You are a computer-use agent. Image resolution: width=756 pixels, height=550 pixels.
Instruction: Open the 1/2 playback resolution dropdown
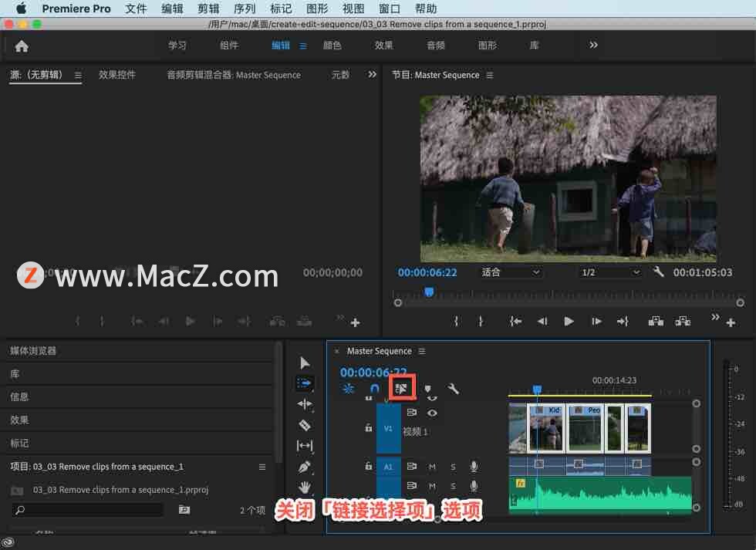[x=610, y=272]
